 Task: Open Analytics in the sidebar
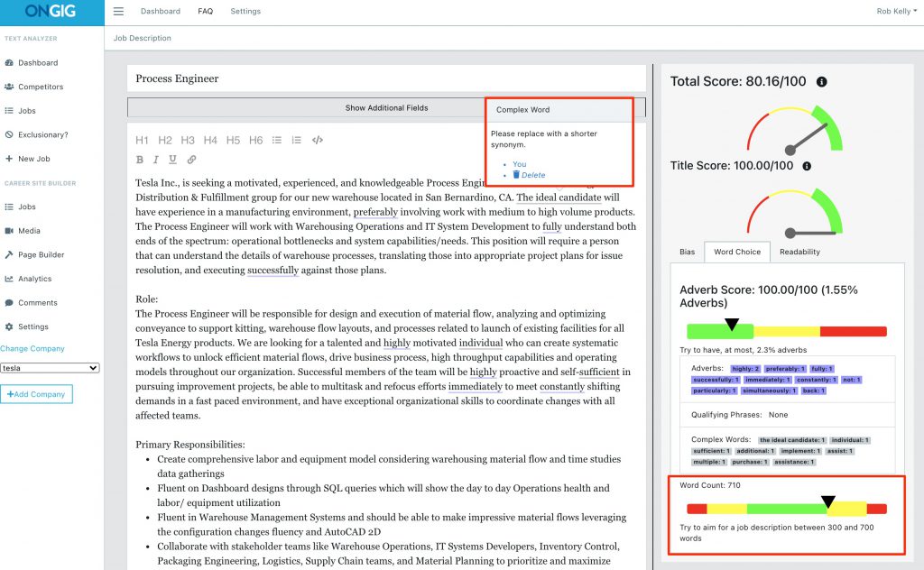click(28, 279)
